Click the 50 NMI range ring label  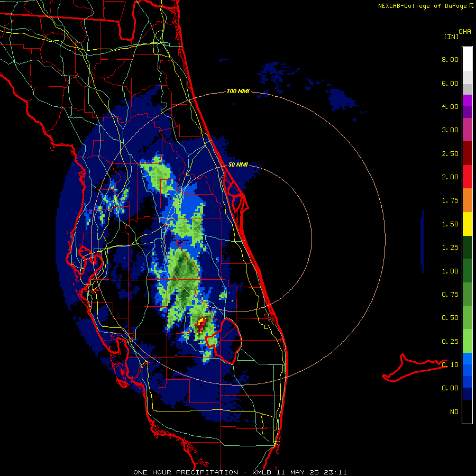point(238,164)
